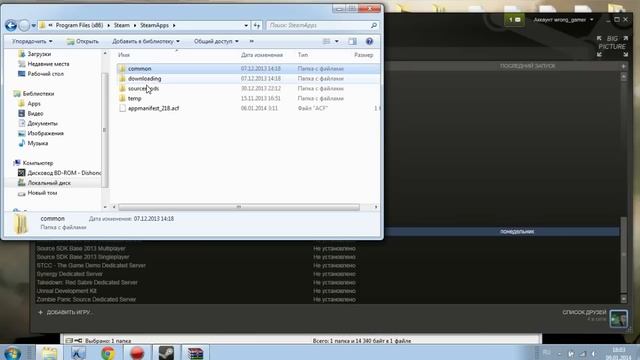
Task: Toggle the preview pane button
Action: point(352,41)
